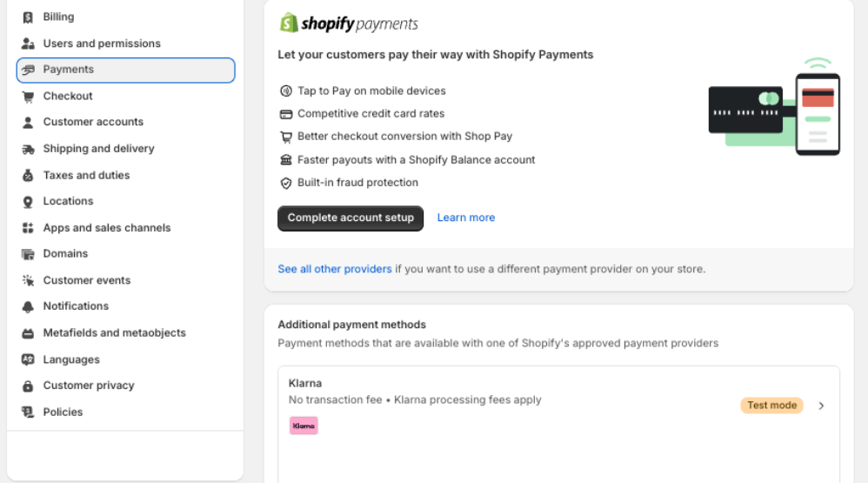Click the Languages translate icon
The image size is (868, 483).
pyautogui.click(x=27, y=359)
